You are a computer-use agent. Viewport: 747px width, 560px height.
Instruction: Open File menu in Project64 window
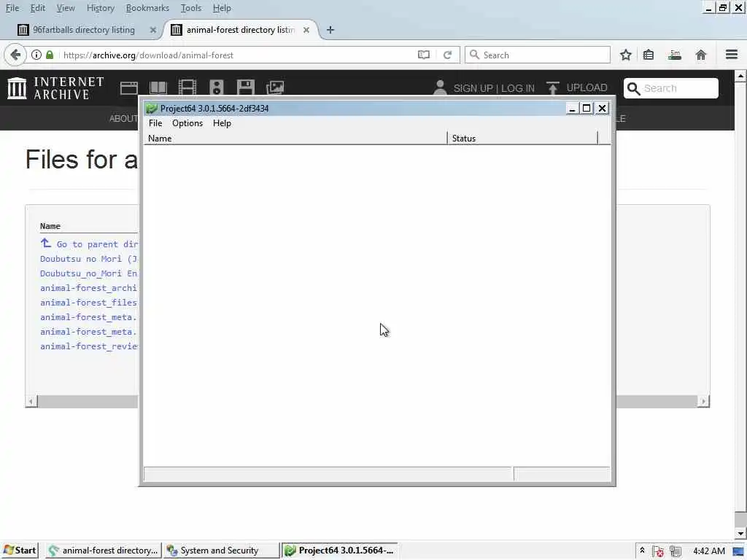[x=155, y=123]
